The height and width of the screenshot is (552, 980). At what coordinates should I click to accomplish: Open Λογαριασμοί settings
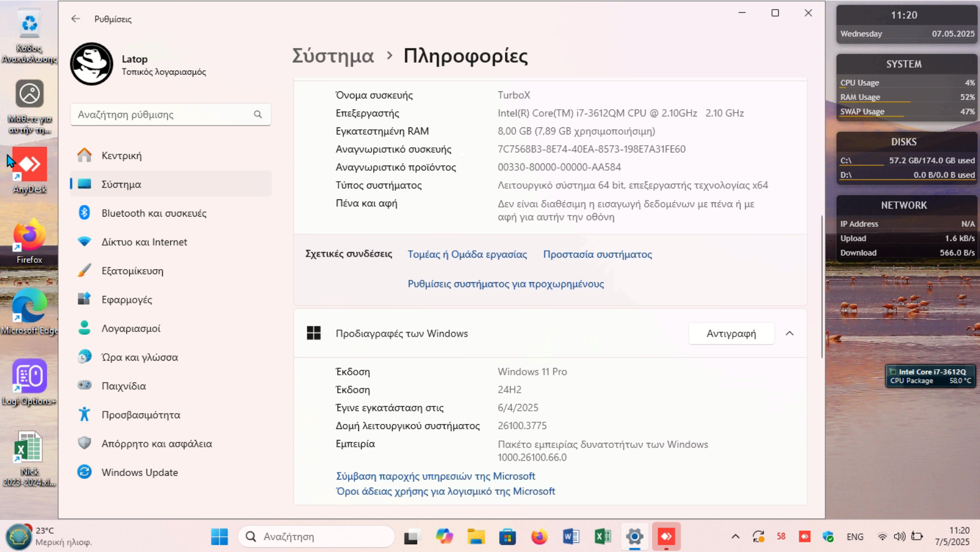(x=171, y=328)
